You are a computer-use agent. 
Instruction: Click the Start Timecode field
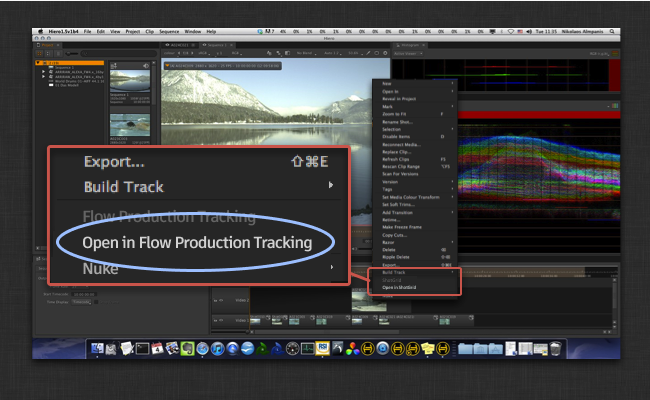tap(84, 294)
